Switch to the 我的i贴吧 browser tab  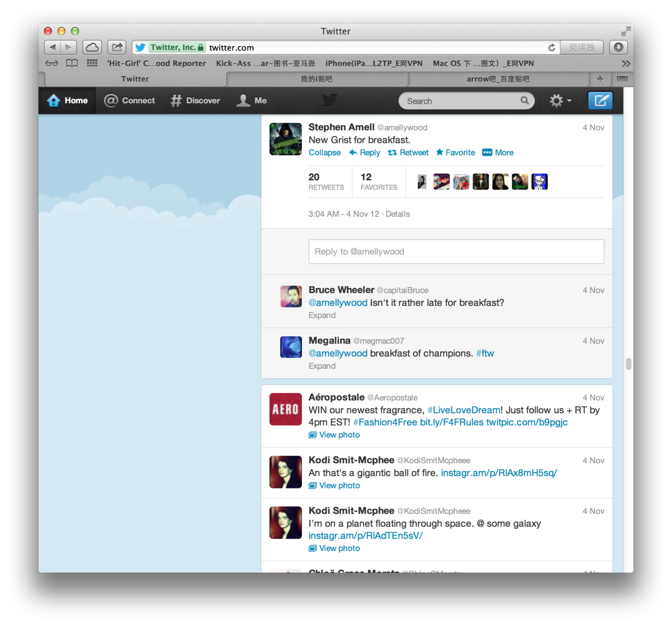[x=317, y=79]
